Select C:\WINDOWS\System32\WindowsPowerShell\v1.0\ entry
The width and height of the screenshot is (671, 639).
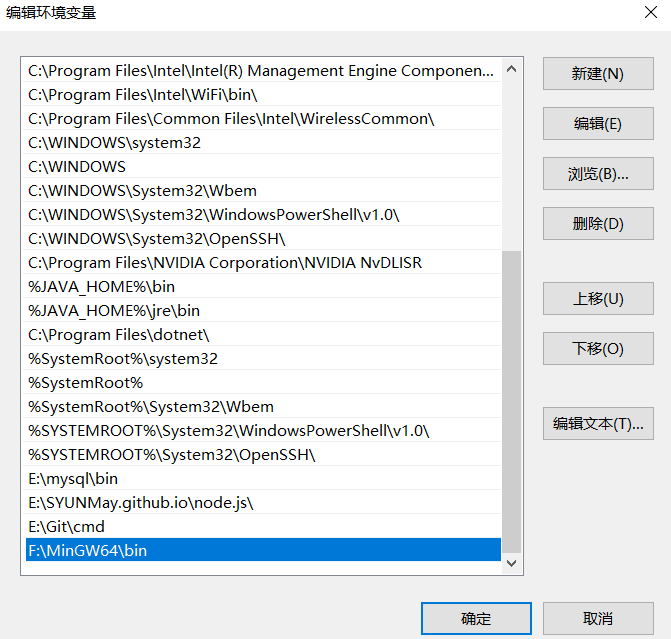pos(263,214)
